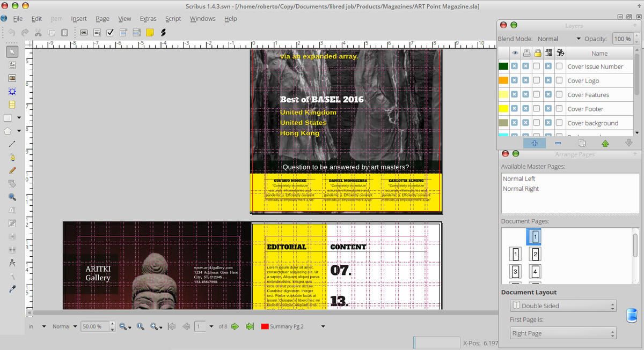Click the link annotation footprints icon
The width and height of the screenshot is (644, 350).
click(163, 33)
